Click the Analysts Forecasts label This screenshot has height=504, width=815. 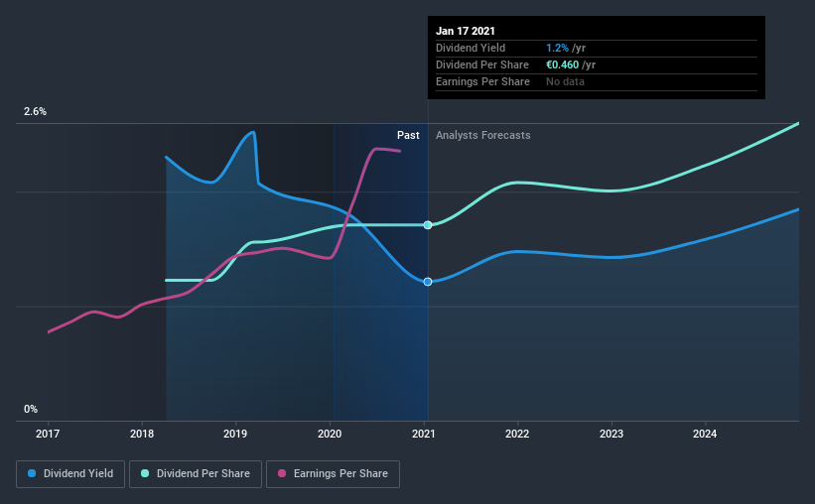[482, 135]
